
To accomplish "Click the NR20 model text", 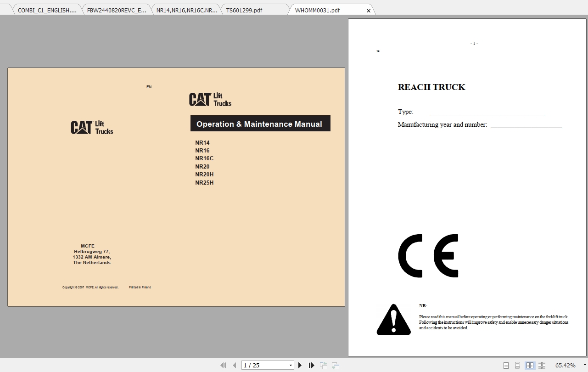I will pyautogui.click(x=202, y=167).
